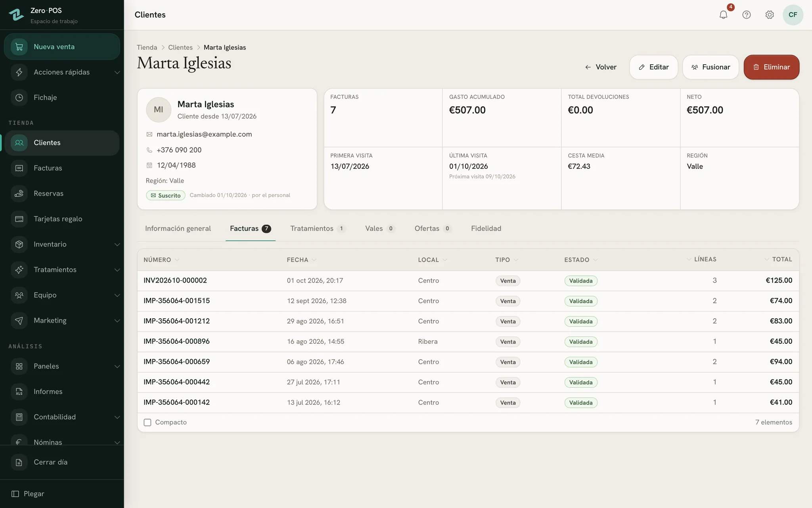Open the Ofertas tab
This screenshot has width=812, height=508.
pos(433,229)
